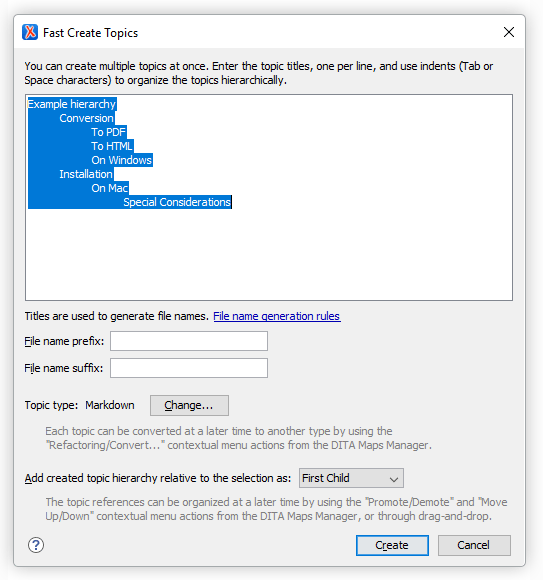Open the First Child position dropdown
This screenshot has width=543, height=580.
[x=351, y=478]
